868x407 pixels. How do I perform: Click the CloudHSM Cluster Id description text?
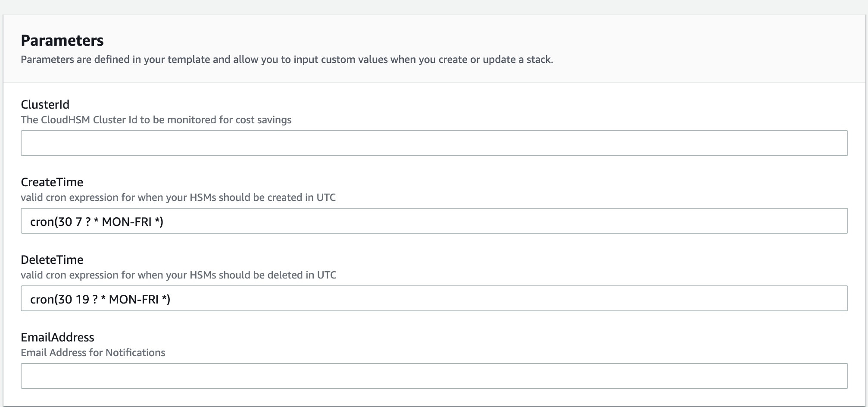pyautogui.click(x=156, y=120)
